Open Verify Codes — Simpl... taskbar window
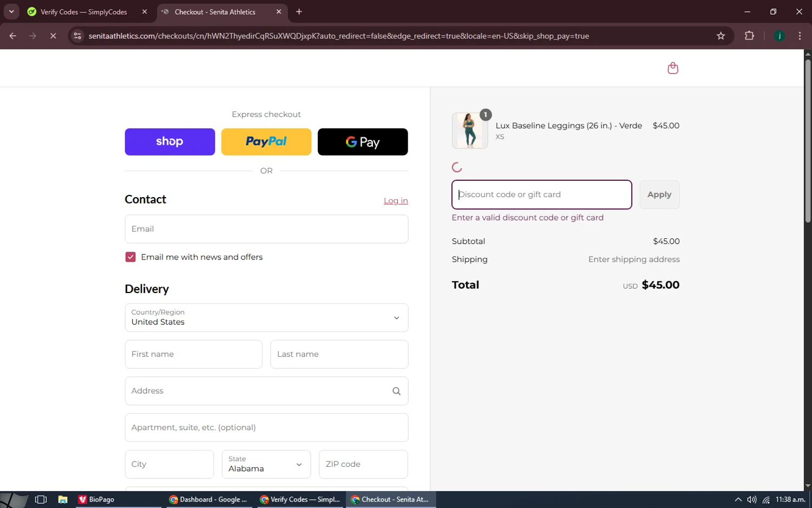This screenshot has width=812, height=508. (300, 499)
